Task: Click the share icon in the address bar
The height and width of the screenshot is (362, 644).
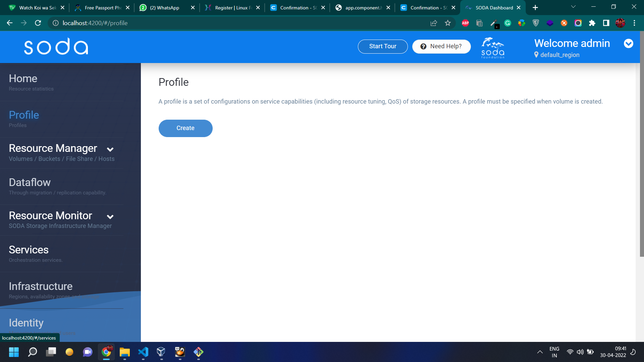Action: click(x=434, y=23)
